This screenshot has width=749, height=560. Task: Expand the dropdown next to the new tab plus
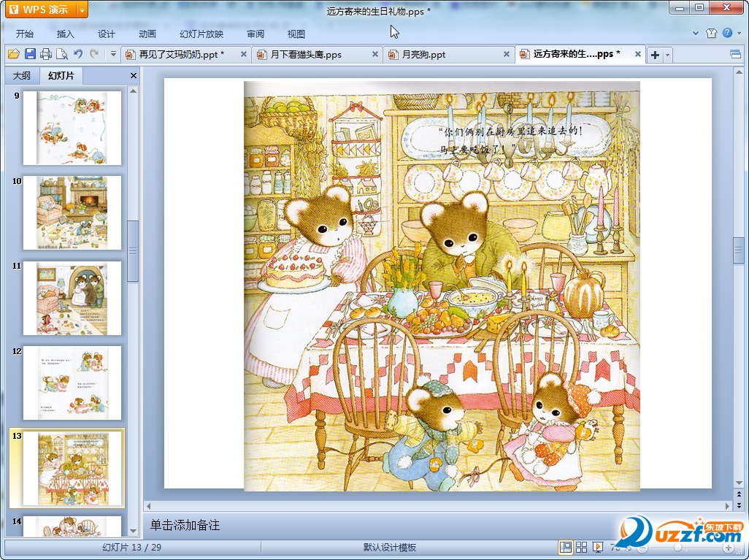[x=667, y=55]
